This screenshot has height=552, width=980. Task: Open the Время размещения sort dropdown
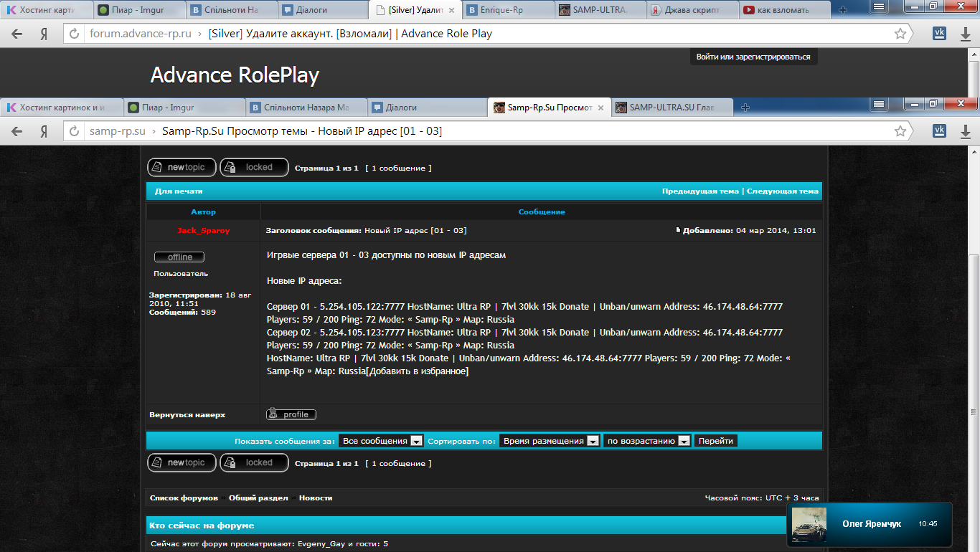550,441
